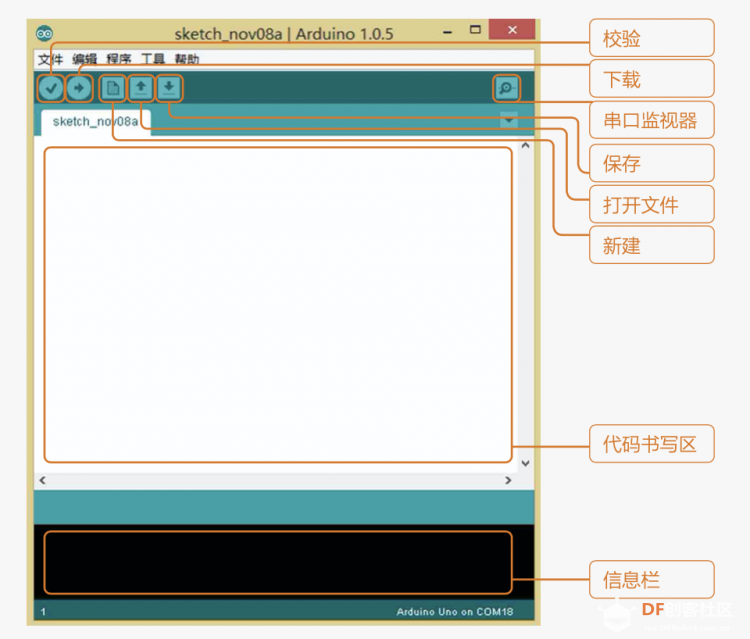The image size is (750, 639).
Task: Minimize the Arduino window
Action: tap(448, 32)
